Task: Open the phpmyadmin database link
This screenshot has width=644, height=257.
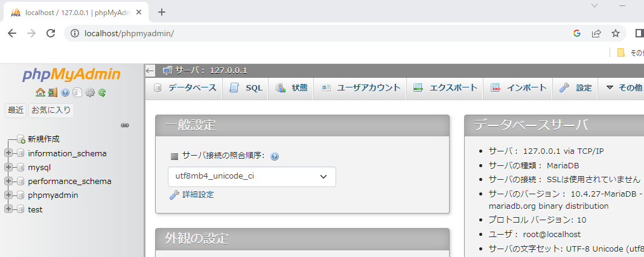Action: (53, 195)
